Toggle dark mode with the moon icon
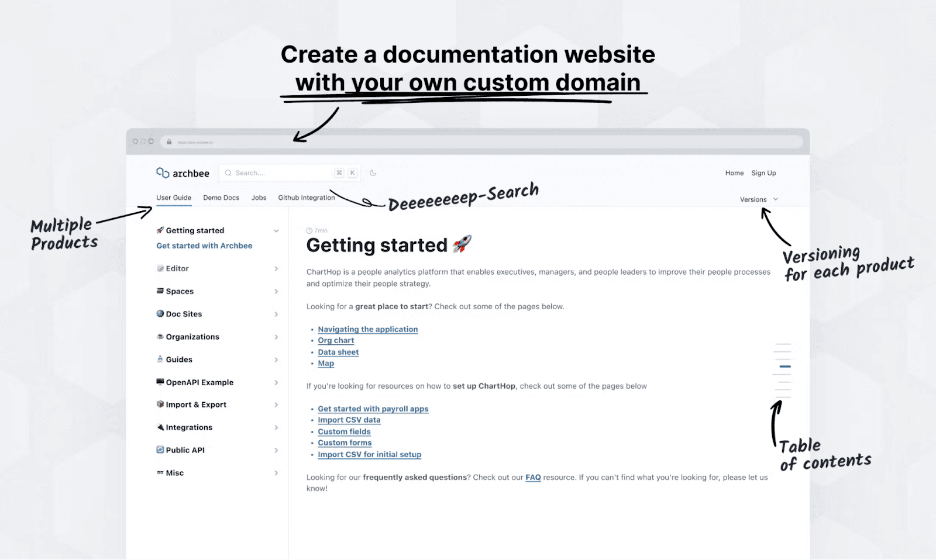 click(373, 172)
